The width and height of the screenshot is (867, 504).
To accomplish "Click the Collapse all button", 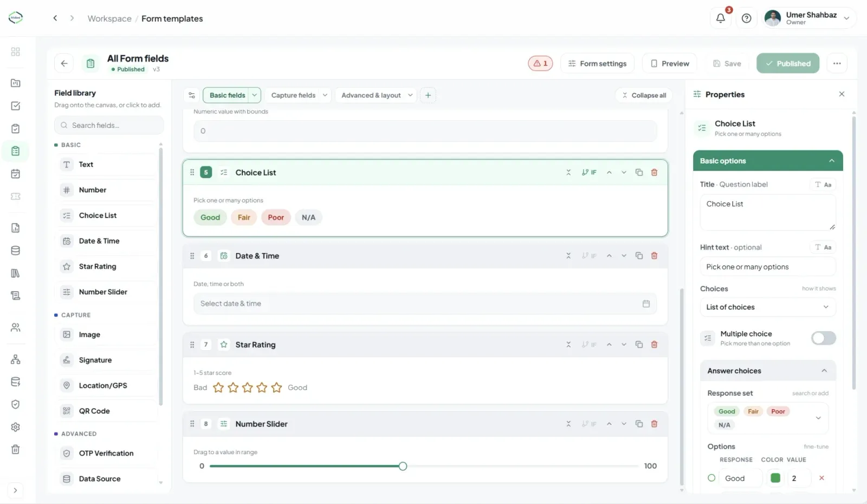I will point(644,95).
